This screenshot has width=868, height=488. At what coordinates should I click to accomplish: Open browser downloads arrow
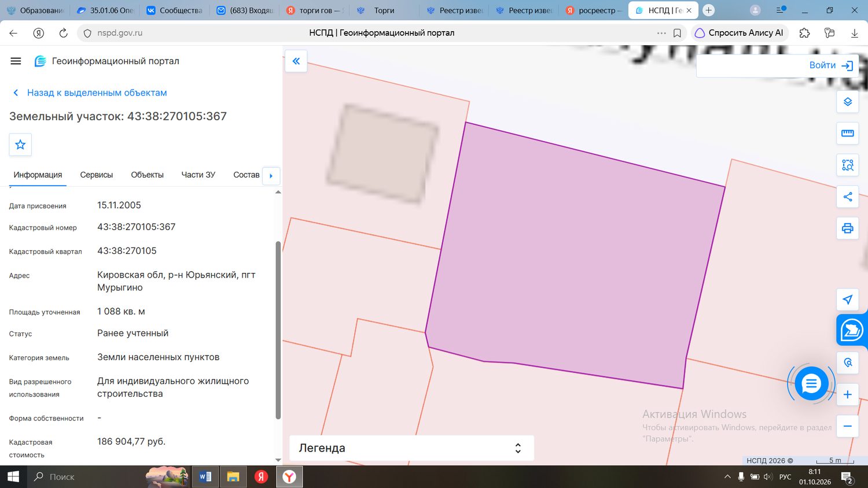854,33
